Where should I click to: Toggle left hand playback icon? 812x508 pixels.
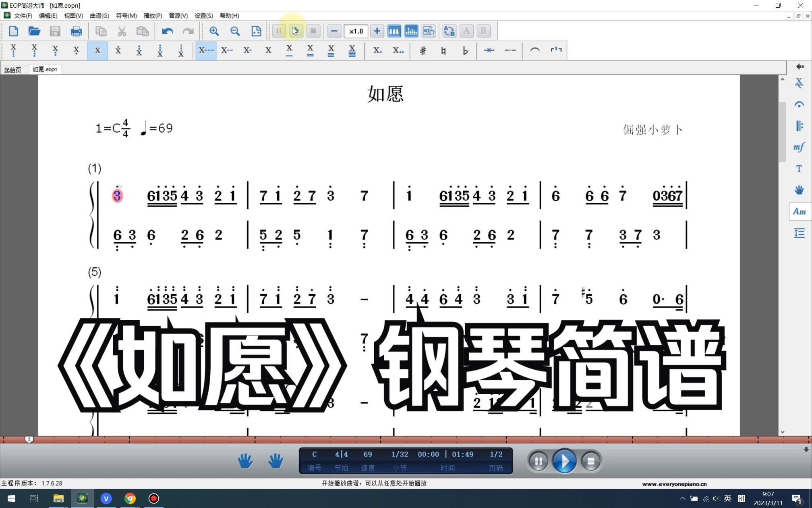click(x=245, y=461)
